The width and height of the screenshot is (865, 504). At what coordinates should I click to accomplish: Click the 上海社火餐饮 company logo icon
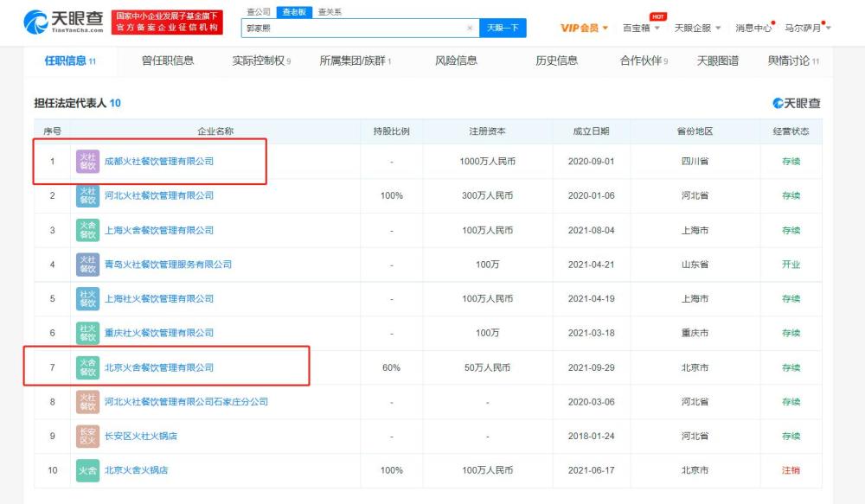(87, 299)
